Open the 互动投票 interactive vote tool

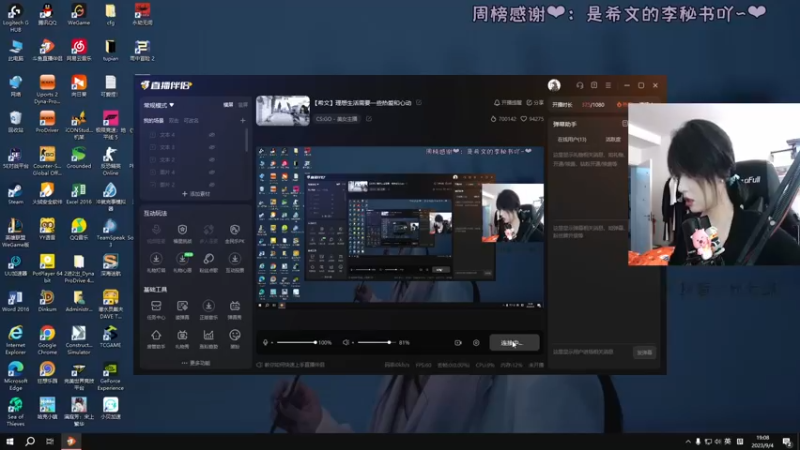pos(235,262)
